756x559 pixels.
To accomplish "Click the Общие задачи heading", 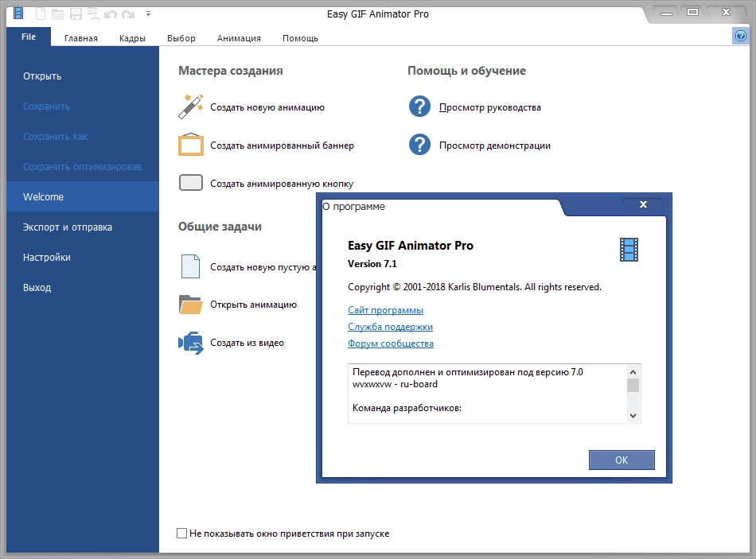I will click(x=220, y=227).
